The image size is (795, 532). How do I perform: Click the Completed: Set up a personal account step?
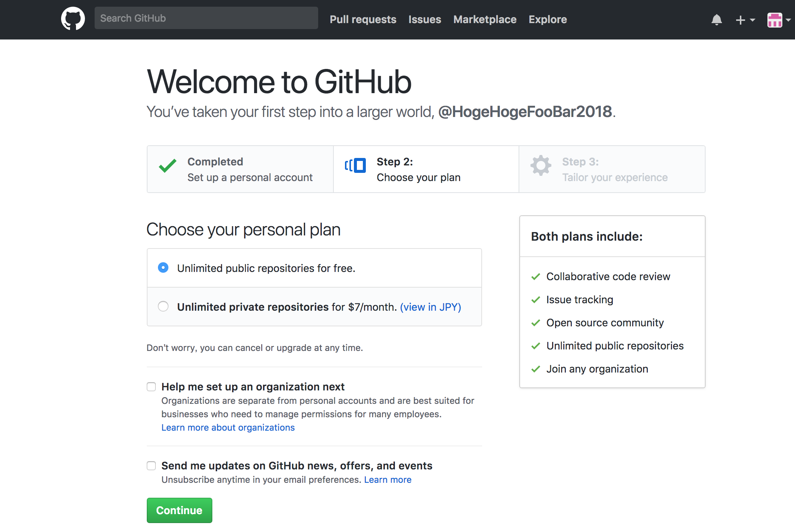pyautogui.click(x=240, y=169)
